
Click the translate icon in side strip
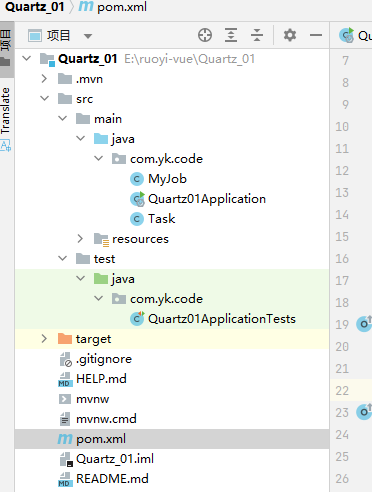pyautogui.click(x=5, y=146)
